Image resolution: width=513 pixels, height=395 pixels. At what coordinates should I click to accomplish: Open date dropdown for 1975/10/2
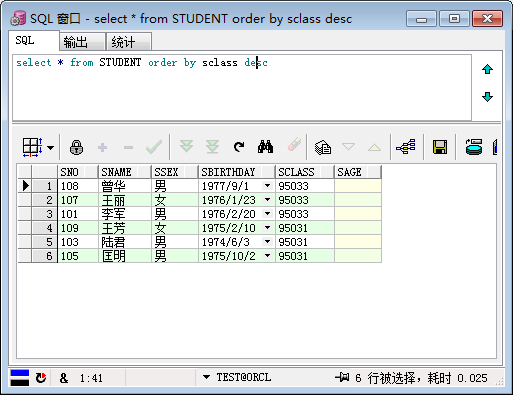(267, 256)
